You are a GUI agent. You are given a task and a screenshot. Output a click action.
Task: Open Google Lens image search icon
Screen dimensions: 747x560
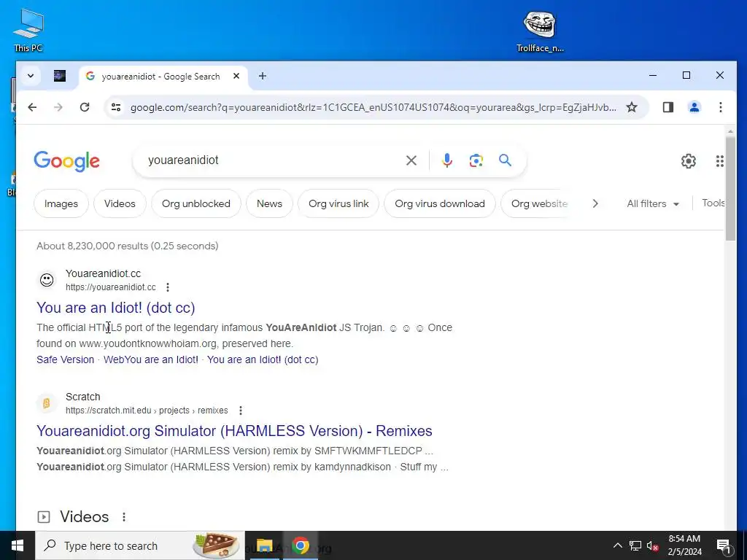click(x=476, y=160)
